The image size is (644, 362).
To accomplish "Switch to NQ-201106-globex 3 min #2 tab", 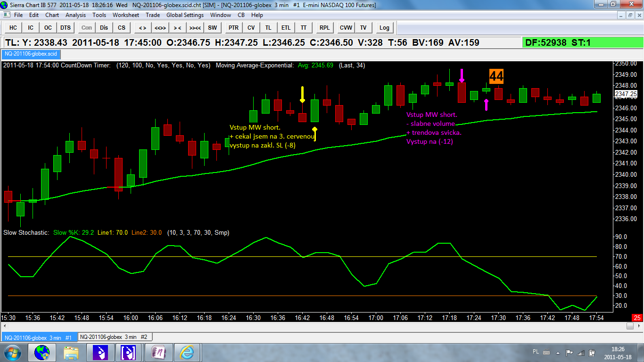I will (x=115, y=337).
